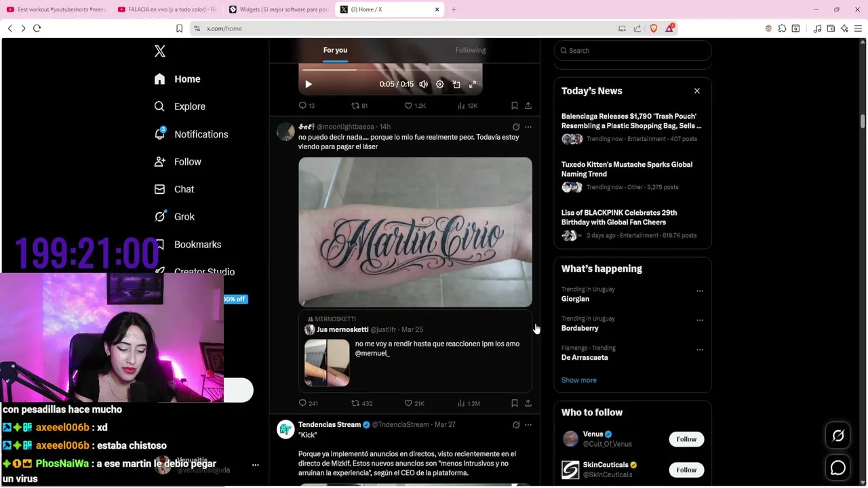The image size is (868, 488).
Task: Open Tendencias Stream profile name
Action: [x=330, y=425]
